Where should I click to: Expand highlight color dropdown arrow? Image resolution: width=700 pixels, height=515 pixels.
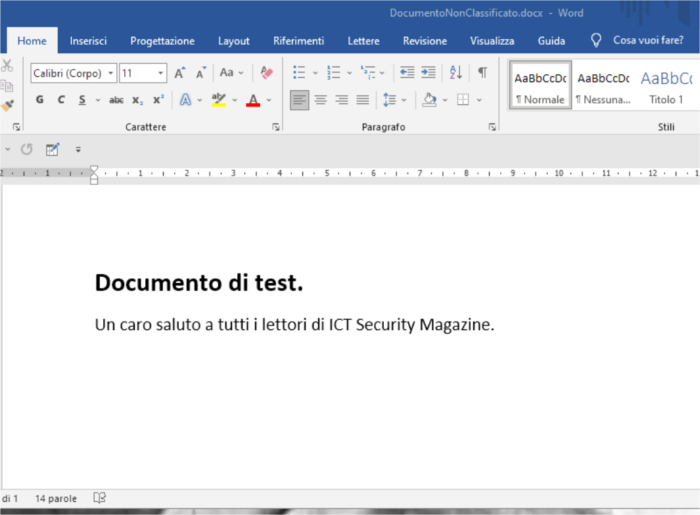pyautogui.click(x=234, y=100)
